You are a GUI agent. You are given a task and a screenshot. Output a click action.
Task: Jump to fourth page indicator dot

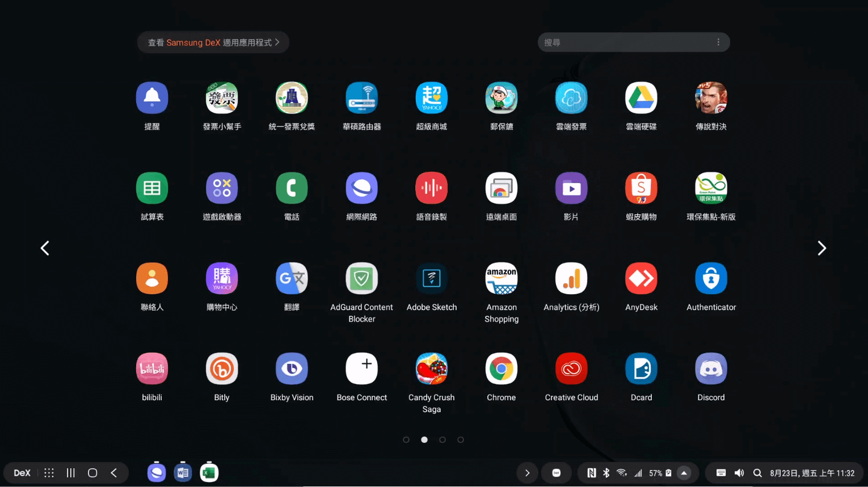tap(461, 440)
